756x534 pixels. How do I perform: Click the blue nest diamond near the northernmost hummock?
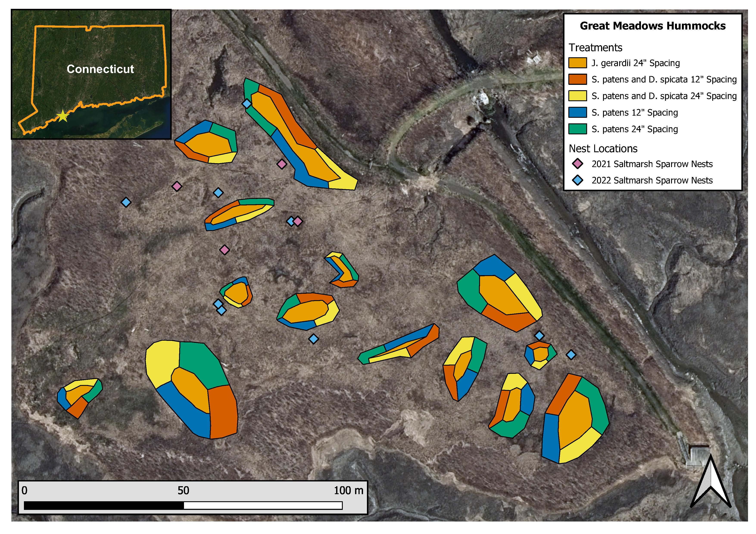tap(247, 104)
